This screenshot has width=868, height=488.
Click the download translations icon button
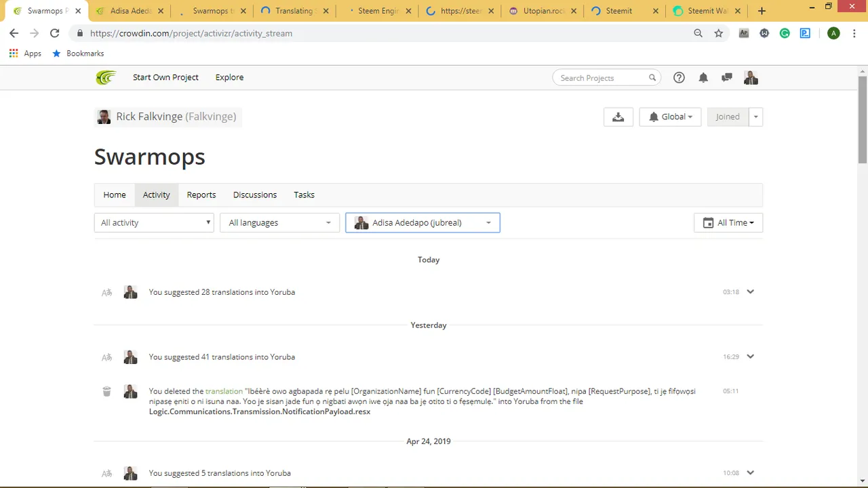[618, 117]
